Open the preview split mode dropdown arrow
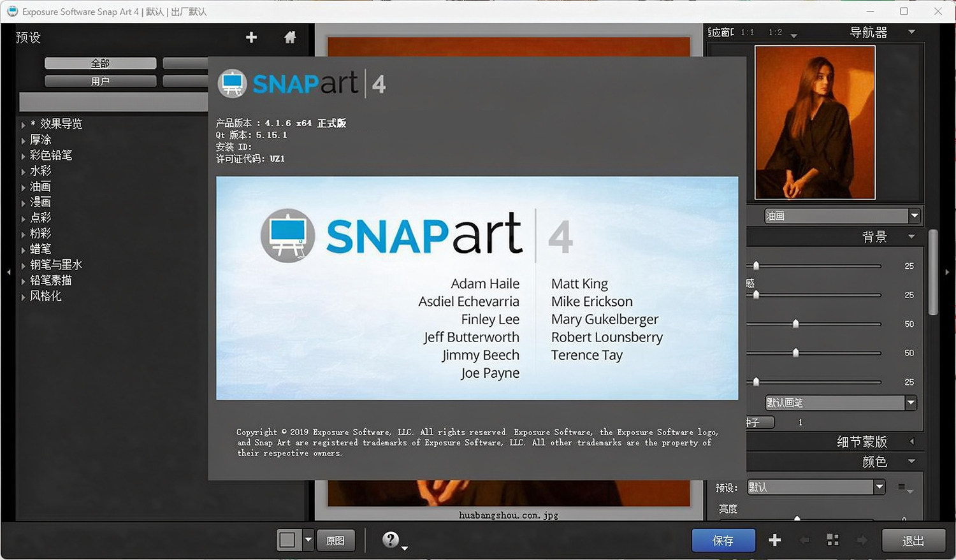Viewport: 956px width, 560px height. 308,540
